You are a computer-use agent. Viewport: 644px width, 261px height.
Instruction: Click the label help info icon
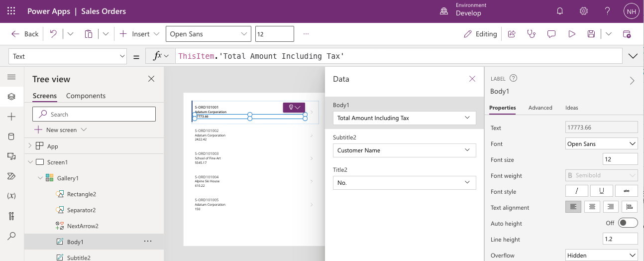pyautogui.click(x=514, y=78)
